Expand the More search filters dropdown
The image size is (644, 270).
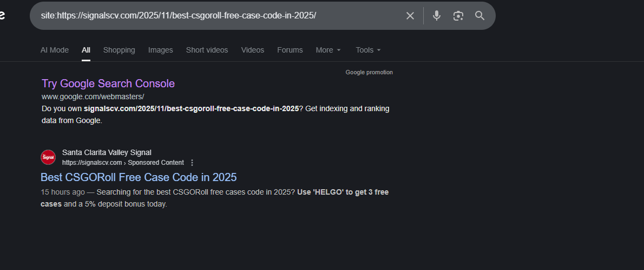[x=328, y=50]
